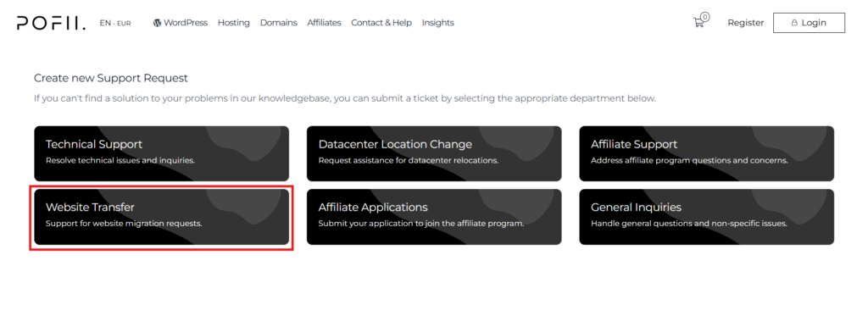This screenshot has width=868, height=327.
Task: Click the cart item count badge
Action: [704, 17]
